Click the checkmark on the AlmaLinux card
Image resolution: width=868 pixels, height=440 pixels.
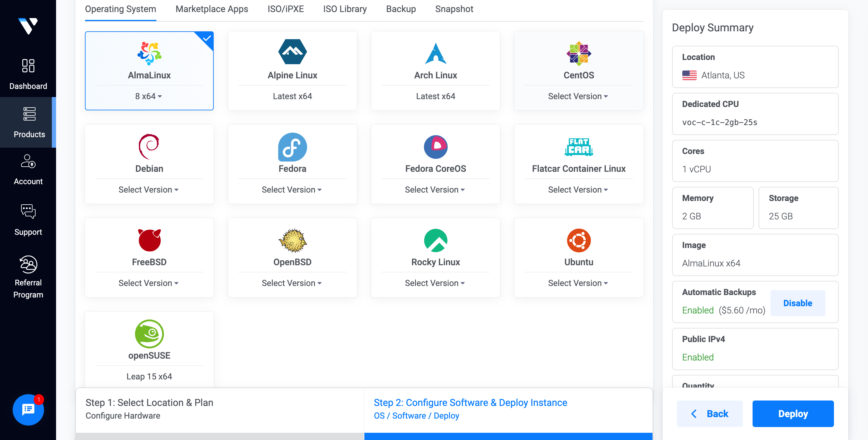[207, 38]
